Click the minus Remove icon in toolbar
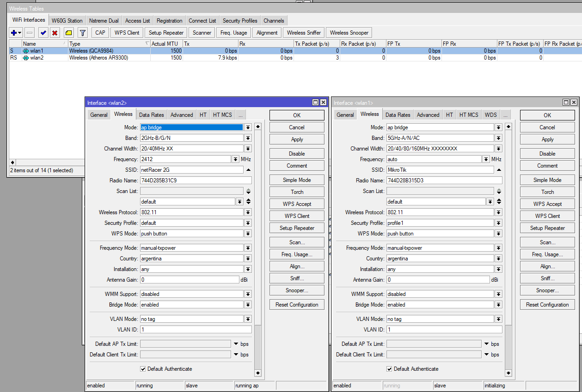This screenshot has height=392, width=582. [30, 33]
